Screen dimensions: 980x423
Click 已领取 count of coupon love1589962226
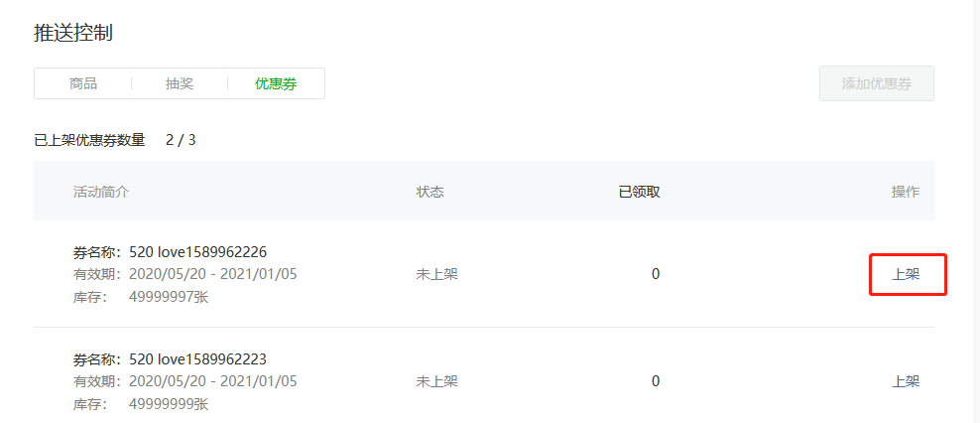655,274
